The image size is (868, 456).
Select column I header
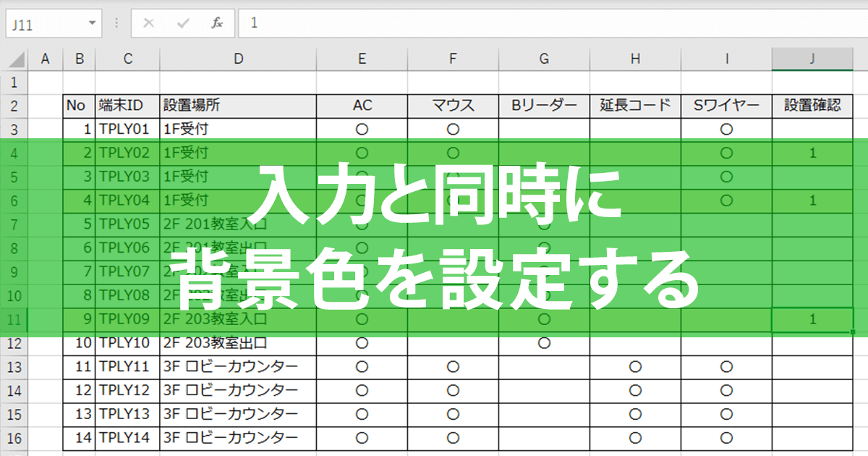(x=726, y=59)
